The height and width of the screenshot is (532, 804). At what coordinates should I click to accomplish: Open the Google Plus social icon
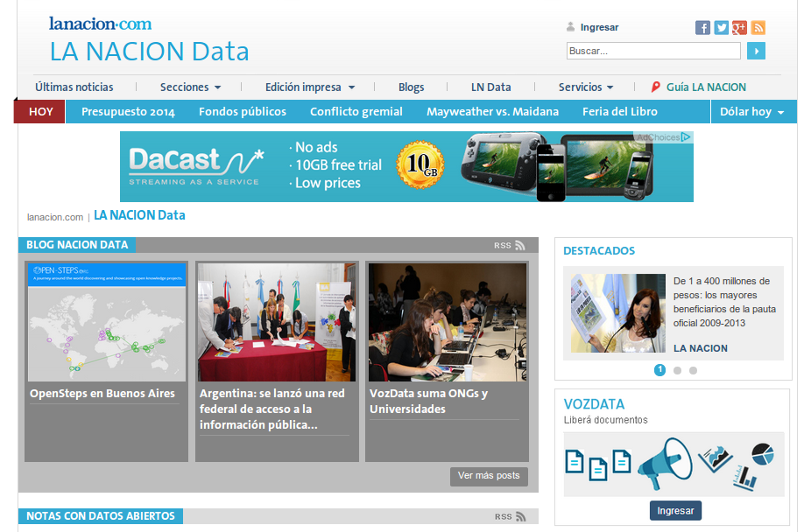739,28
